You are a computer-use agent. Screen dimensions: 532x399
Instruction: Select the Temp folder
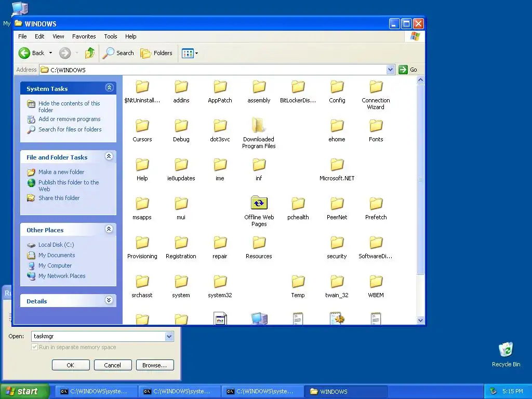click(298, 286)
